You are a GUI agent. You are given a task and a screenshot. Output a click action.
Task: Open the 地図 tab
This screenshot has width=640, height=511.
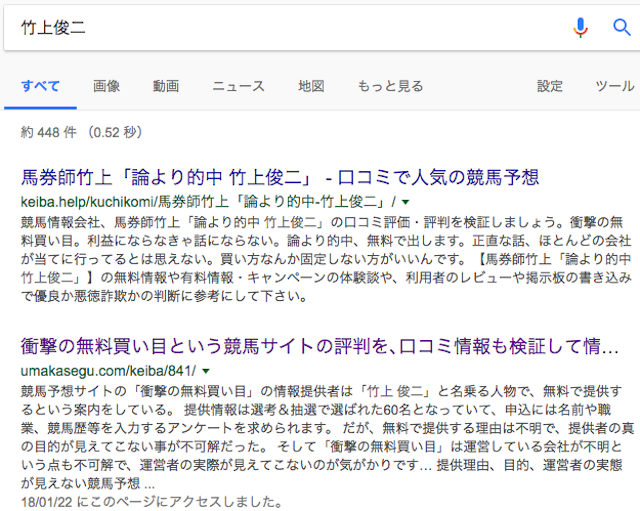pos(311,86)
